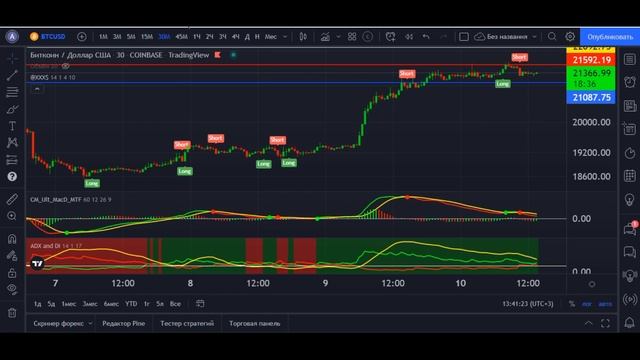Add a symbol to compare with plus icon
This screenshot has width=640, height=360.
tap(82, 37)
